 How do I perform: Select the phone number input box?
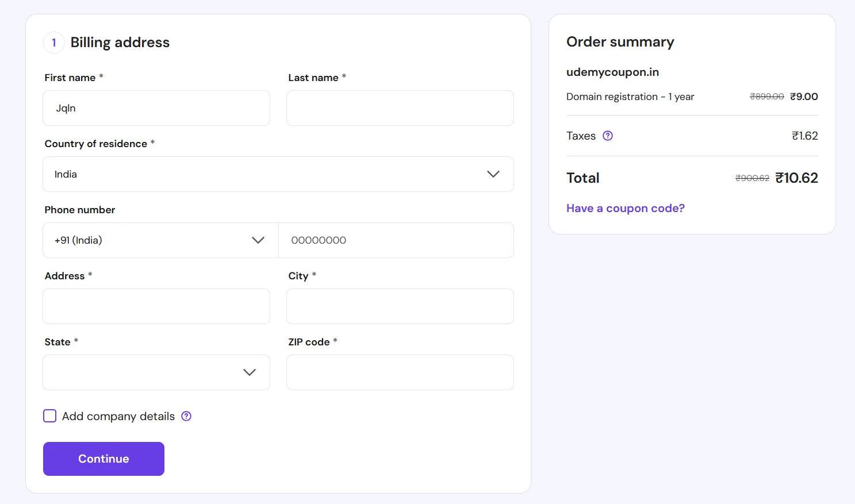coord(396,240)
